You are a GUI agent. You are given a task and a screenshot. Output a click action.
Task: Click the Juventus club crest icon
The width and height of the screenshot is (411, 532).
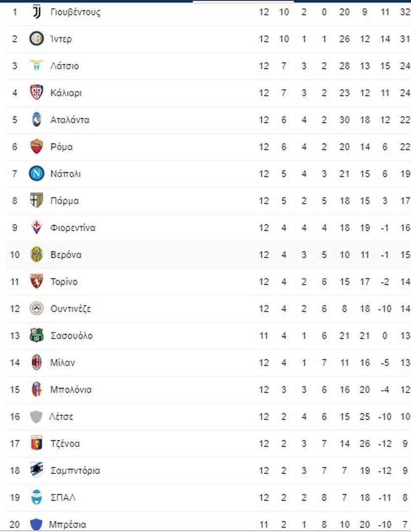click(x=37, y=12)
